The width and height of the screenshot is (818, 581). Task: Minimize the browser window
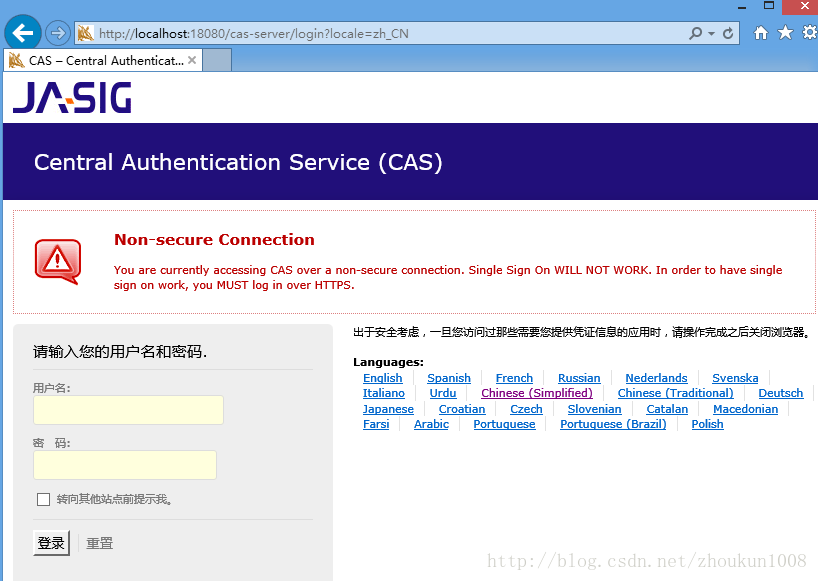742,7
